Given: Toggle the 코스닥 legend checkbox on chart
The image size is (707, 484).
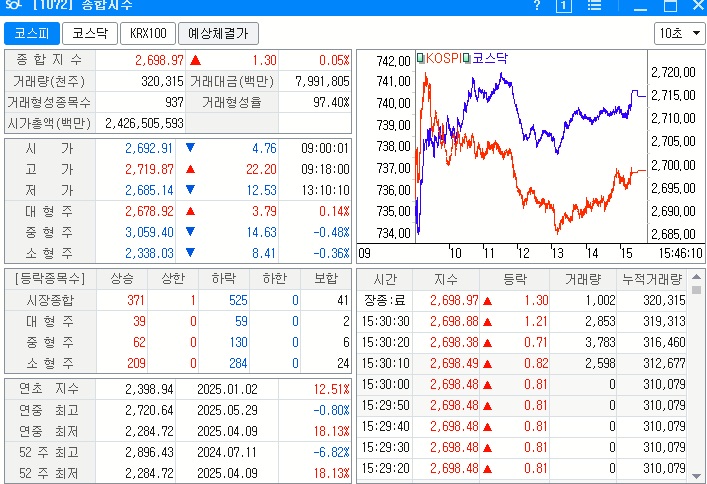Looking at the screenshot, I should [x=467, y=58].
